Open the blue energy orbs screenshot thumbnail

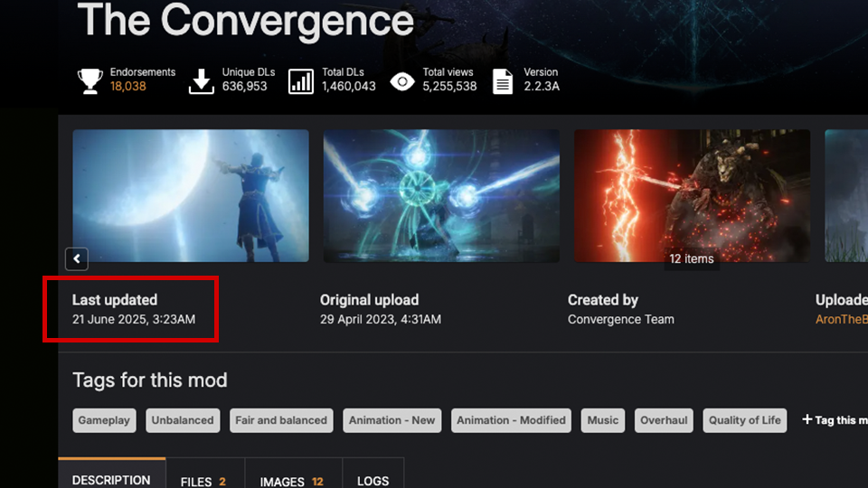[x=441, y=196]
